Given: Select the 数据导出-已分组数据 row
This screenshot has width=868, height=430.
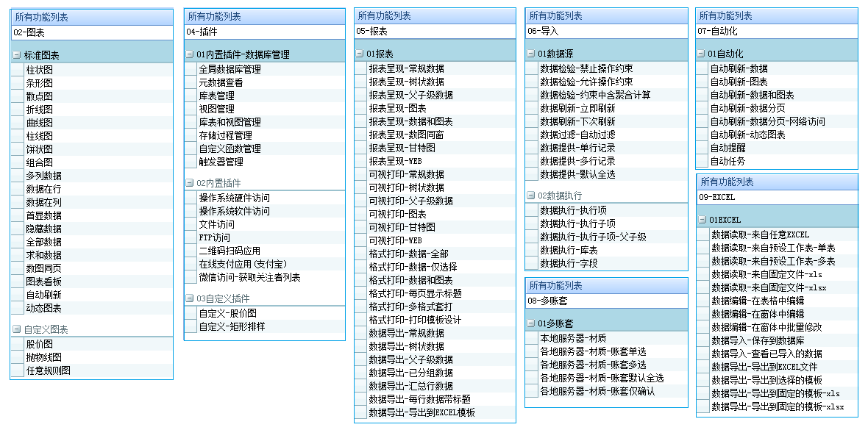Looking at the screenshot, I should (435, 373).
